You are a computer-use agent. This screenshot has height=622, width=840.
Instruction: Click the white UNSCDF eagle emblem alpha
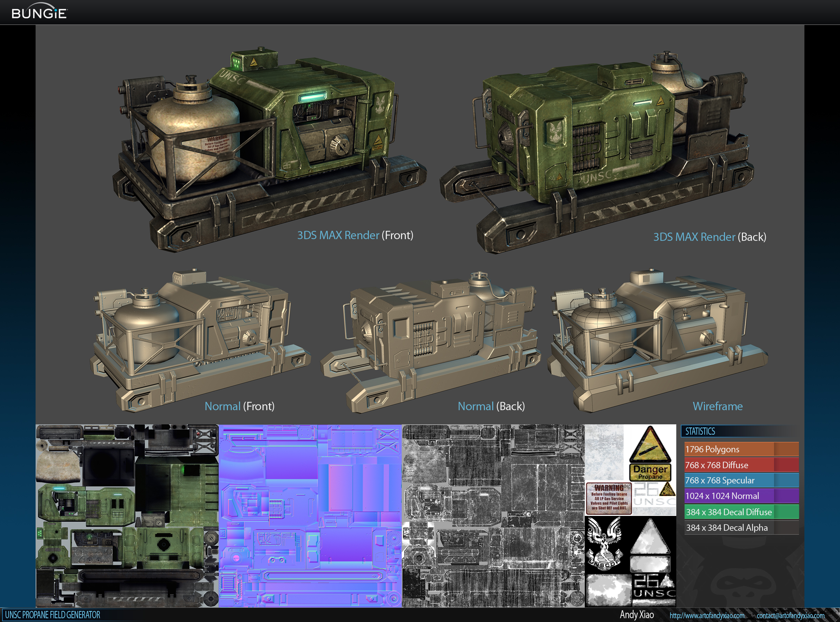tap(605, 544)
